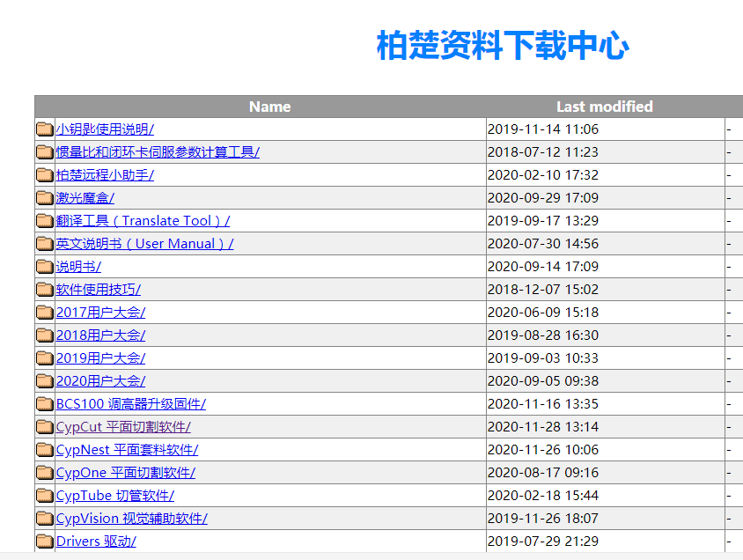Screen dimensions: 743x560
Task: Open the 激光魔盒 folder link
Action: click(85, 198)
